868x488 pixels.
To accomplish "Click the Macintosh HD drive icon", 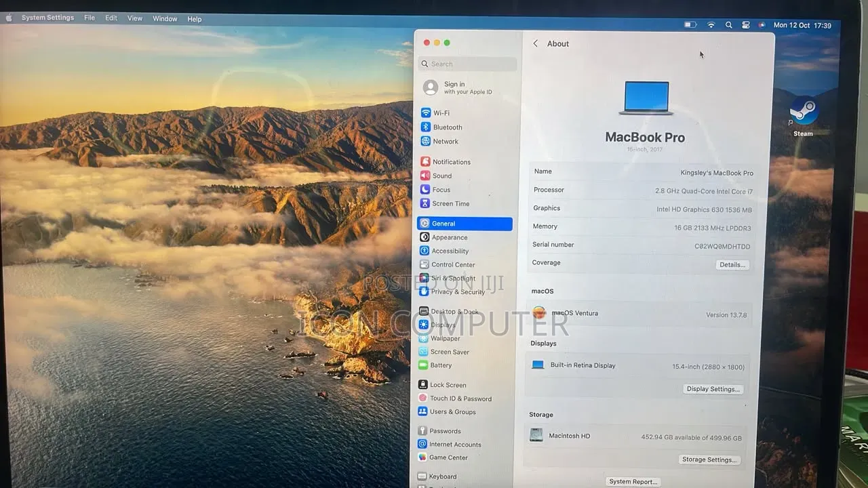I will pyautogui.click(x=536, y=435).
